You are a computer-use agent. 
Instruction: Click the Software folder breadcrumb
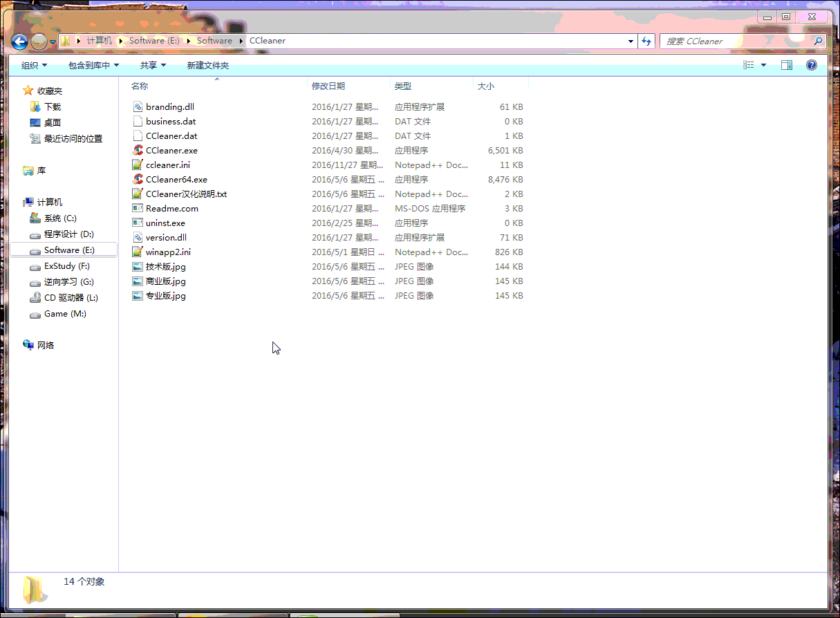pyautogui.click(x=214, y=41)
